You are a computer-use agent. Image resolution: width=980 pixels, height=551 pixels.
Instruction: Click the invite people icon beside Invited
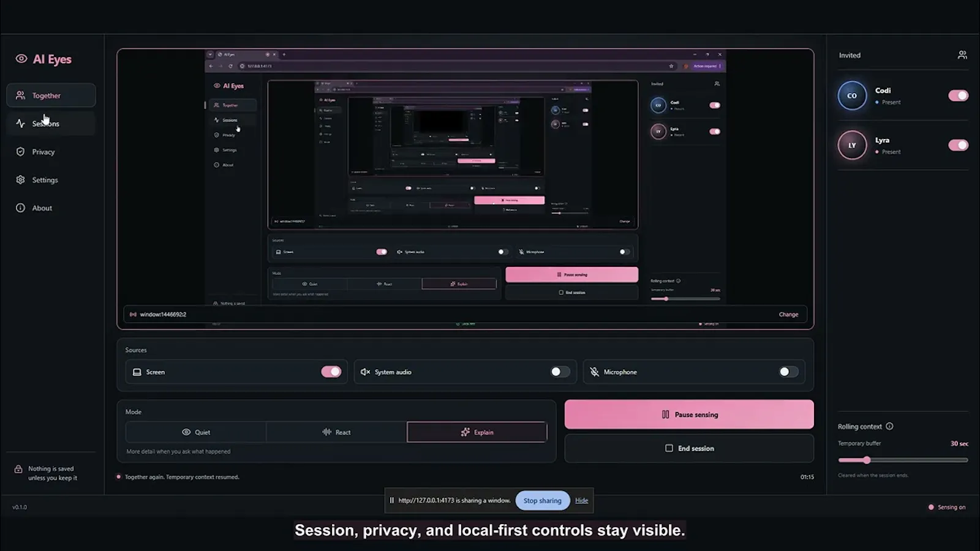click(962, 55)
